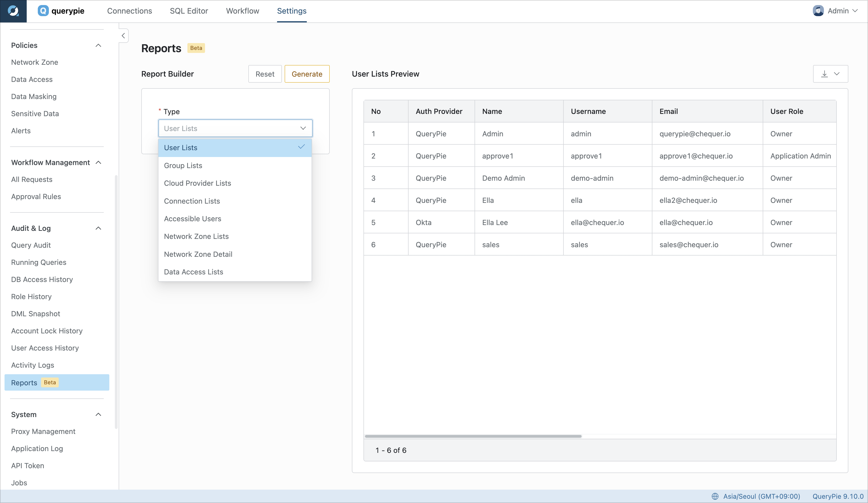868x503 pixels.
Task: Select Group Lists option
Action: (x=235, y=165)
